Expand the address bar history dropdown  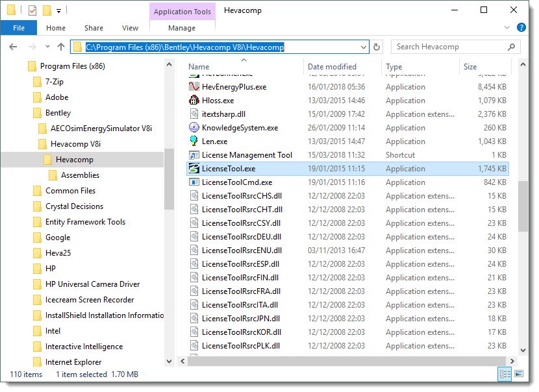click(x=364, y=47)
